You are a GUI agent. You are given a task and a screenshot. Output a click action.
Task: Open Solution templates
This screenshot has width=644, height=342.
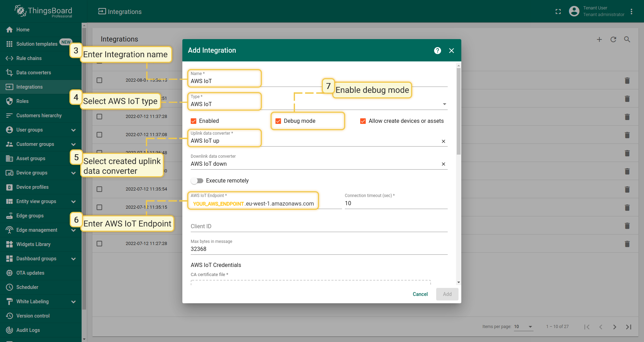click(41, 44)
